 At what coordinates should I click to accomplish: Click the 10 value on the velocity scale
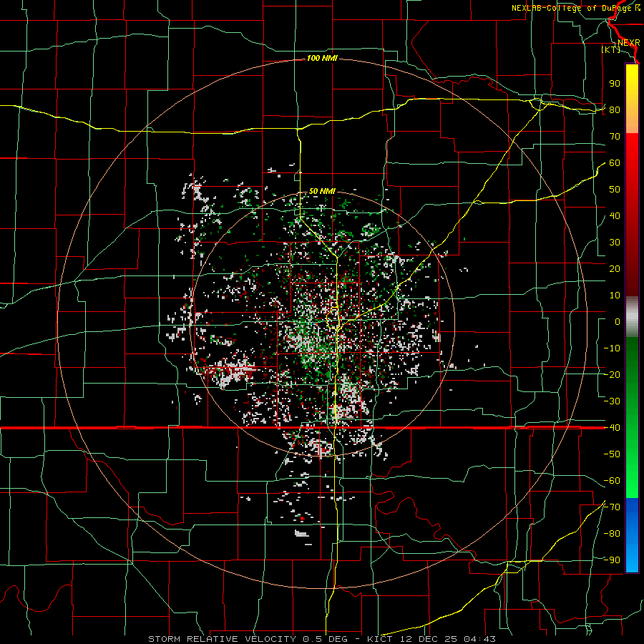[615, 295]
